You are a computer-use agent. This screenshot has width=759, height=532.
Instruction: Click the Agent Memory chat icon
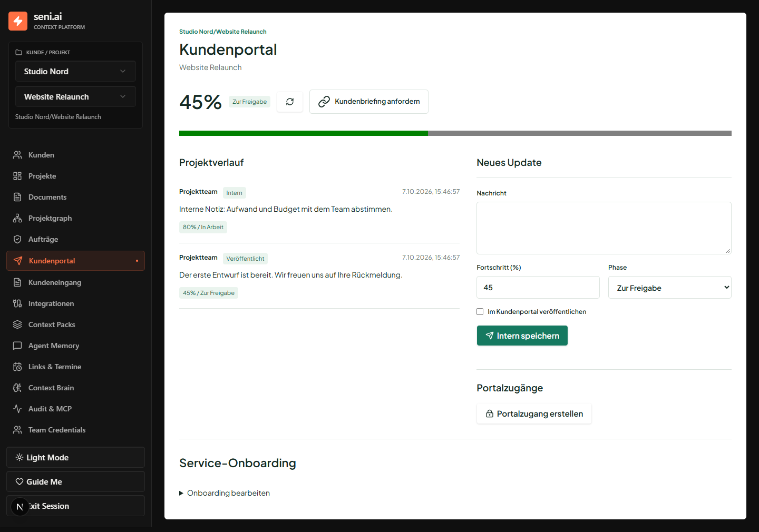coord(17,346)
